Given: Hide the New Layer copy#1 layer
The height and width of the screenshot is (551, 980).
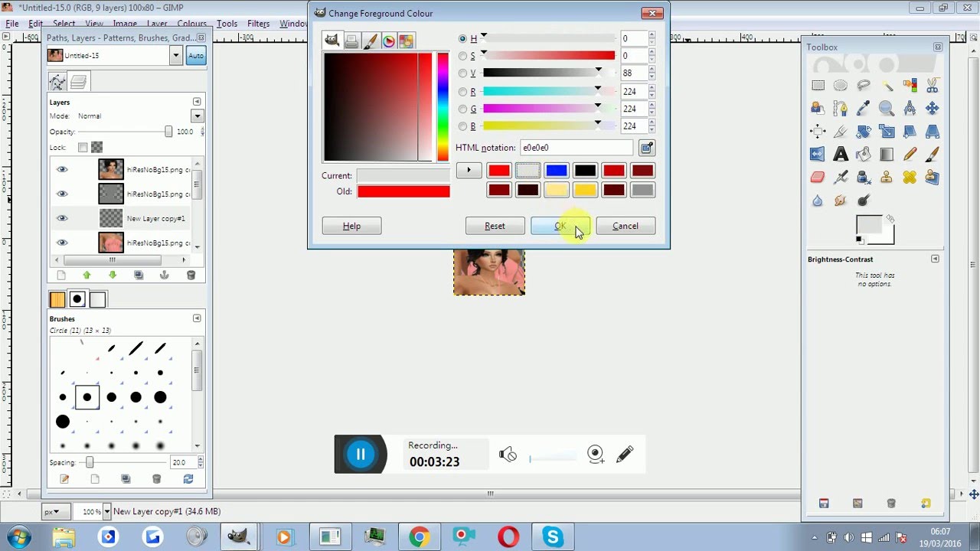Looking at the screenshot, I should coord(62,218).
